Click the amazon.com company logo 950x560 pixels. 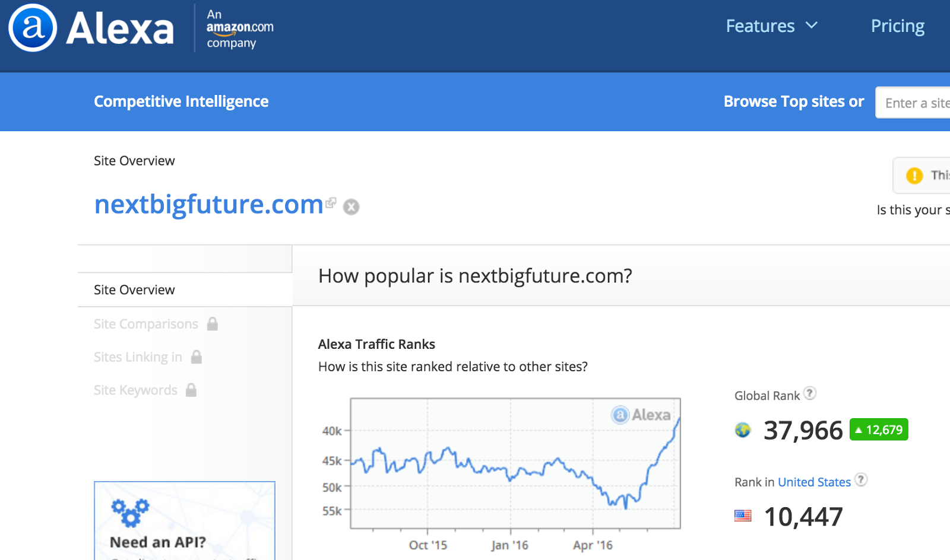(239, 28)
